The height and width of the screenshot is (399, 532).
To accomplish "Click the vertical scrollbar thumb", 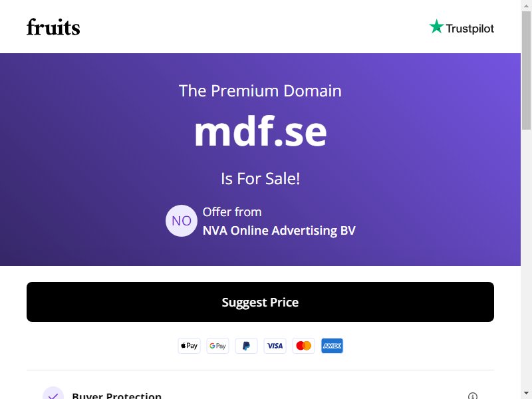I will click(x=526, y=70).
